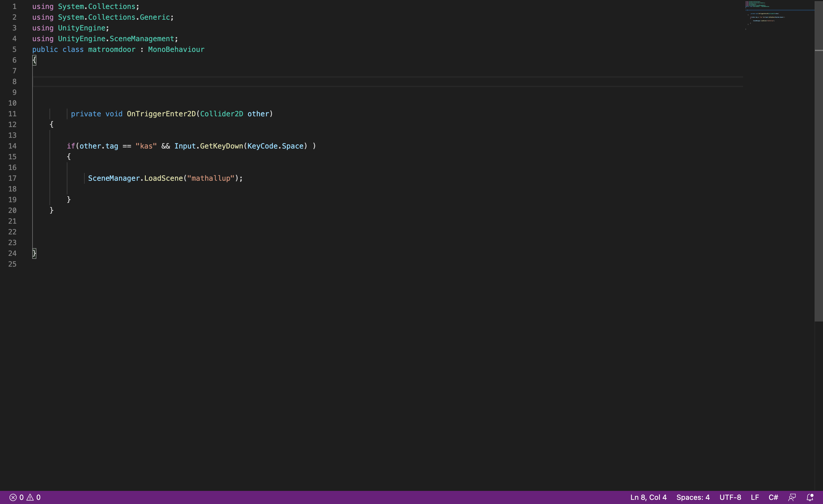This screenshot has width=823, height=504.
Task: Click the "kas" string literal
Action: coord(146,146)
